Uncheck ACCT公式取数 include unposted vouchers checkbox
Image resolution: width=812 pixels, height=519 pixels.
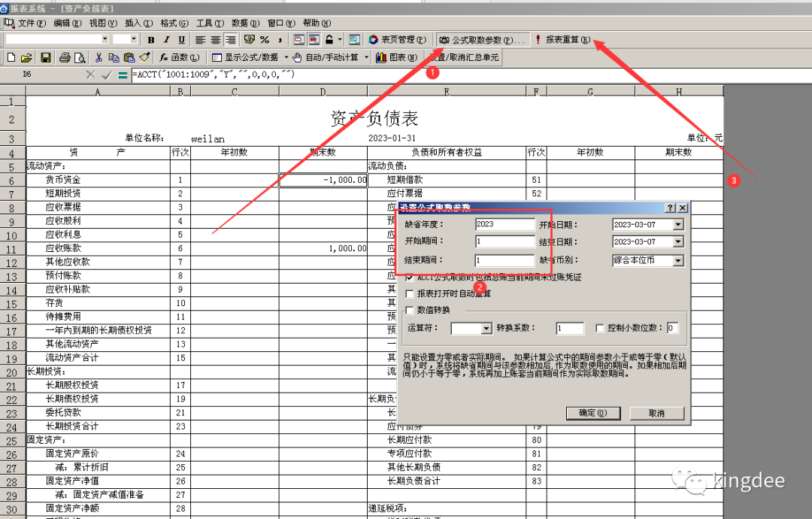click(x=410, y=278)
